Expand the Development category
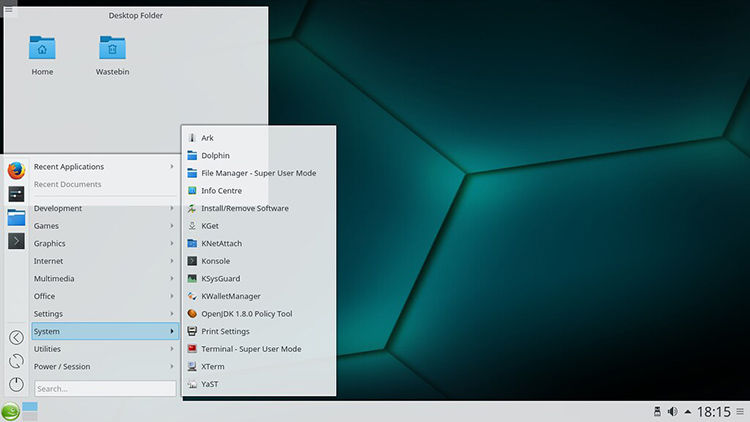The width and height of the screenshot is (750, 422). 105,208
